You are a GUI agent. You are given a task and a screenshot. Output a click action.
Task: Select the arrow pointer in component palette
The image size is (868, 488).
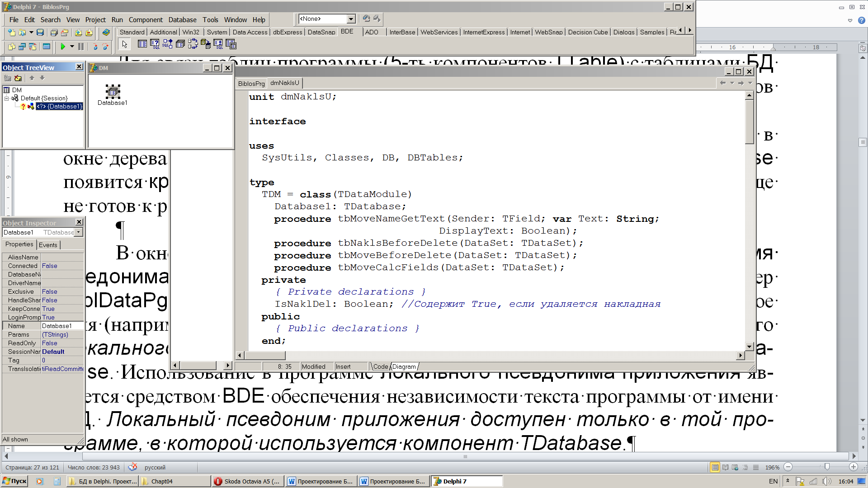point(124,44)
